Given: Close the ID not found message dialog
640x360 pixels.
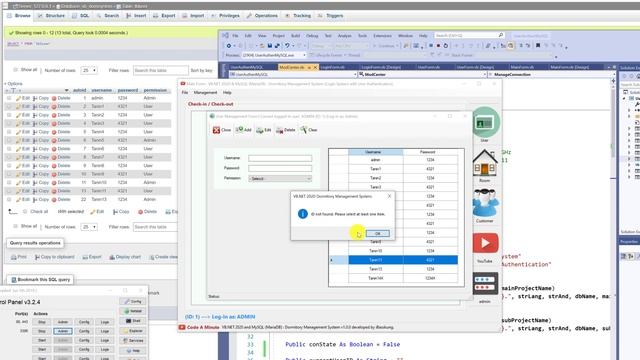Looking at the screenshot, I should 389,196.
